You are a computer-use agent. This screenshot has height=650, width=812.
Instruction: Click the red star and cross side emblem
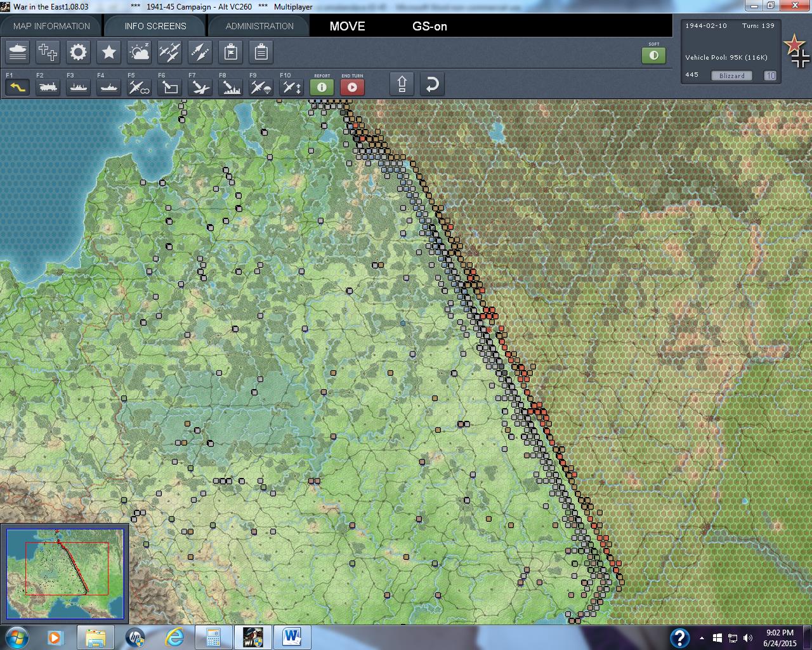point(797,51)
